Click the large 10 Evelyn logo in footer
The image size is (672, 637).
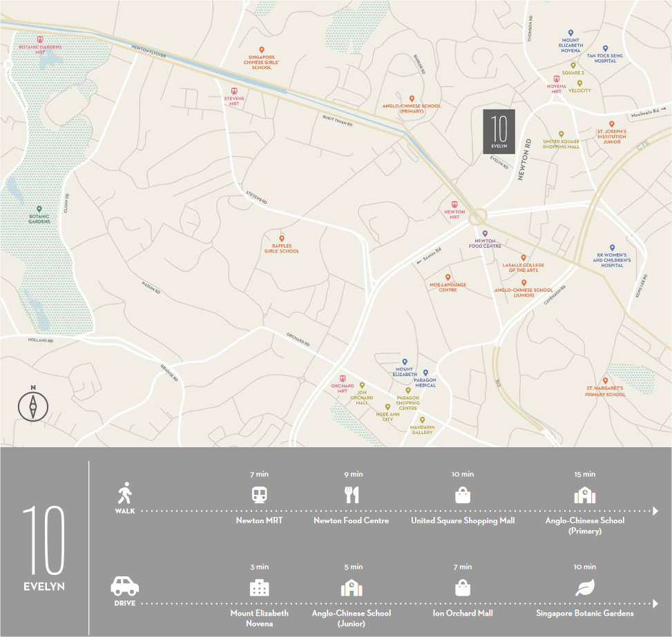[x=44, y=548]
